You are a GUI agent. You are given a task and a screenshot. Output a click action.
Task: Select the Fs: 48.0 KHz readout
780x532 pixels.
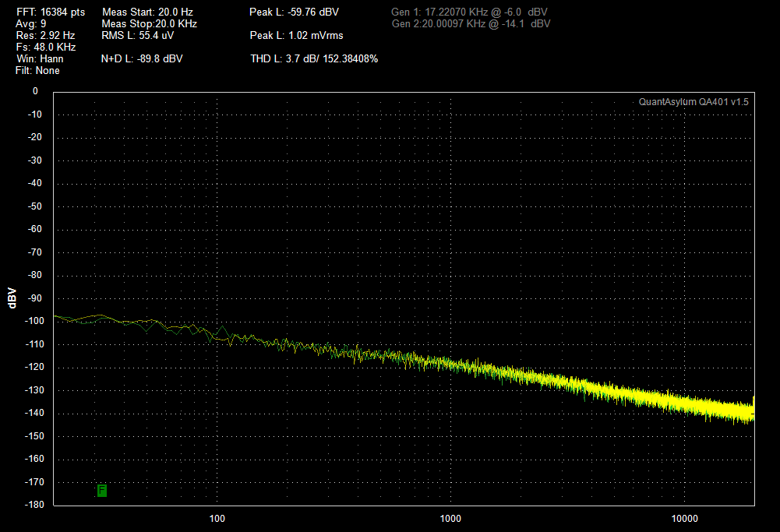click(x=46, y=48)
